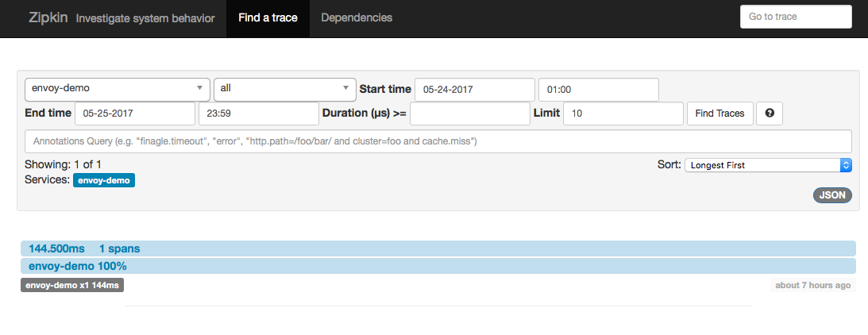Image resolution: width=868 pixels, height=335 pixels.
Task: Open the envoy-demo service dropdown
Action: click(x=118, y=90)
